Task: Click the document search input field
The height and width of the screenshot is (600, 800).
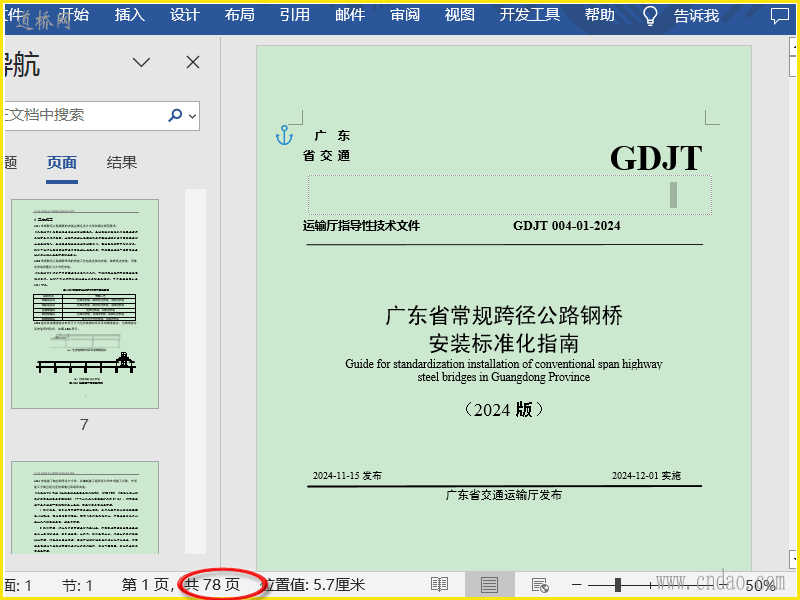Action: click(84, 115)
